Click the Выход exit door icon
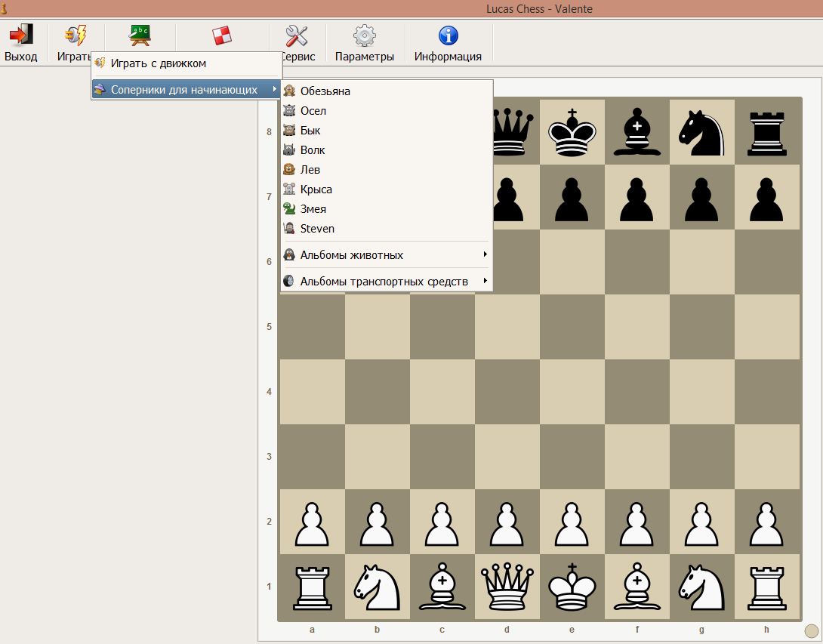The height and width of the screenshot is (644, 823). (x=21, y=35)
